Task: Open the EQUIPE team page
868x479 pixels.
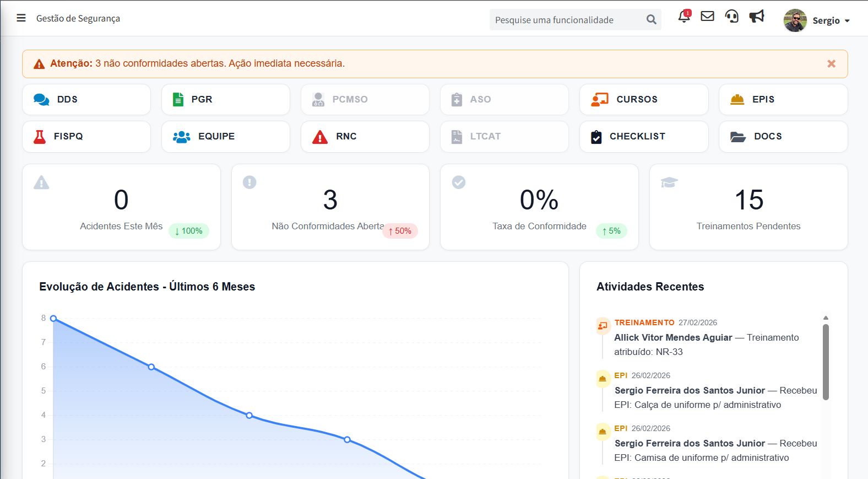Action: (x=226, y=136)
